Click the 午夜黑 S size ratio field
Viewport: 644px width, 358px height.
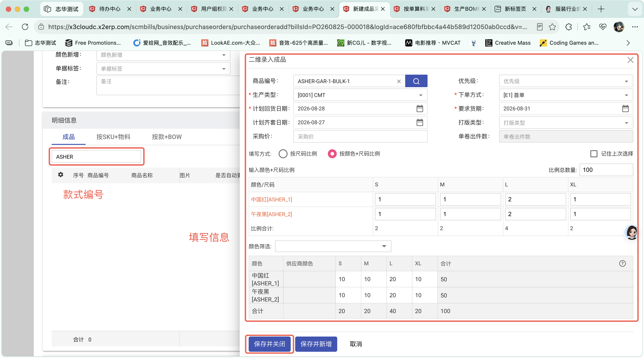point(405,214)
